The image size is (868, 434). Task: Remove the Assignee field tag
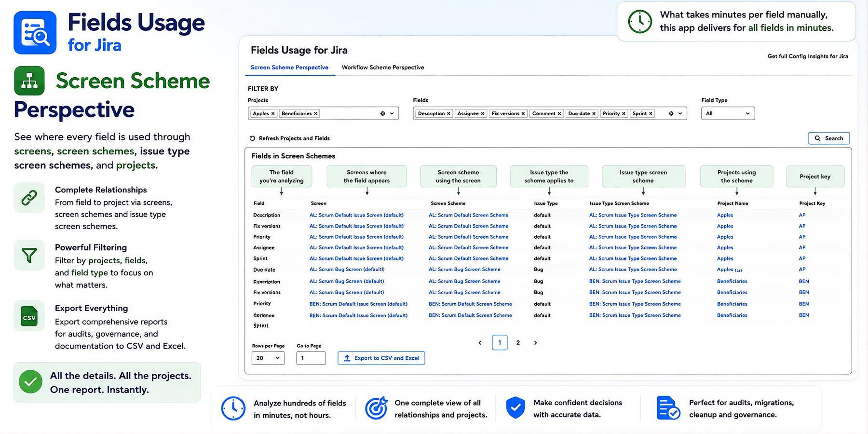pos(483,114)
